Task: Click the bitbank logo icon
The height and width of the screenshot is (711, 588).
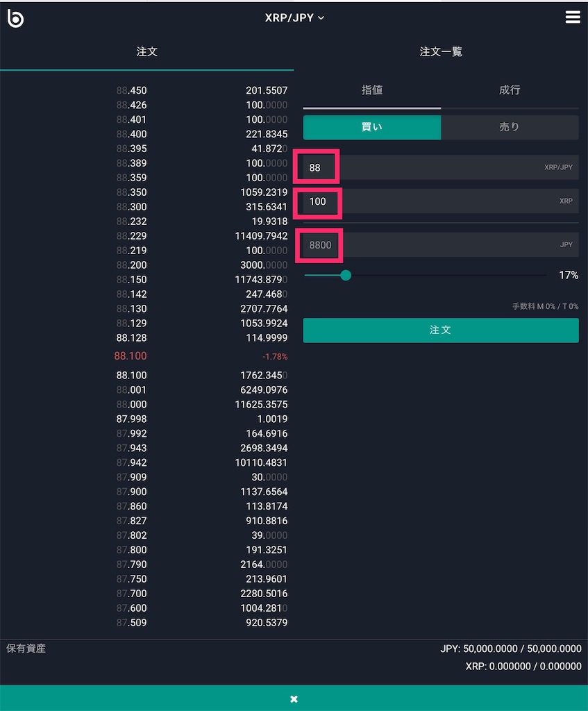Action: pyautogui.click(x=15, y=18)
